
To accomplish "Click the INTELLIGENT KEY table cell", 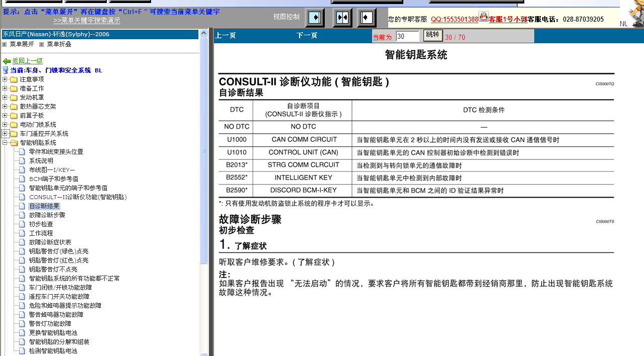I will tap(303, 178).
